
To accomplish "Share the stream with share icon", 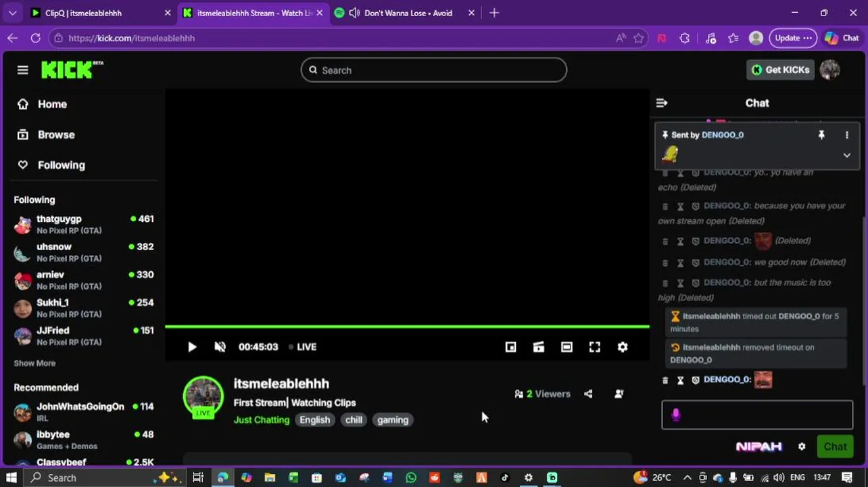I will [588, 394].
